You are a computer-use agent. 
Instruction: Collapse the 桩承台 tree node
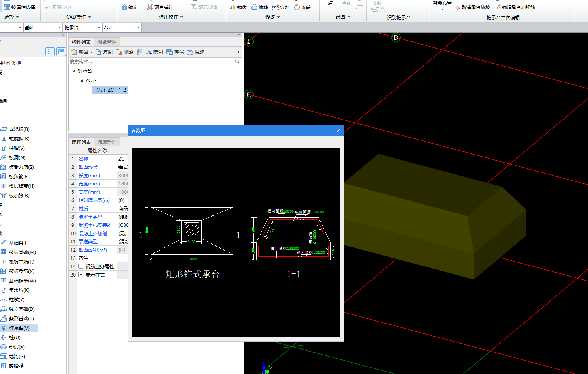pos(74,71)
